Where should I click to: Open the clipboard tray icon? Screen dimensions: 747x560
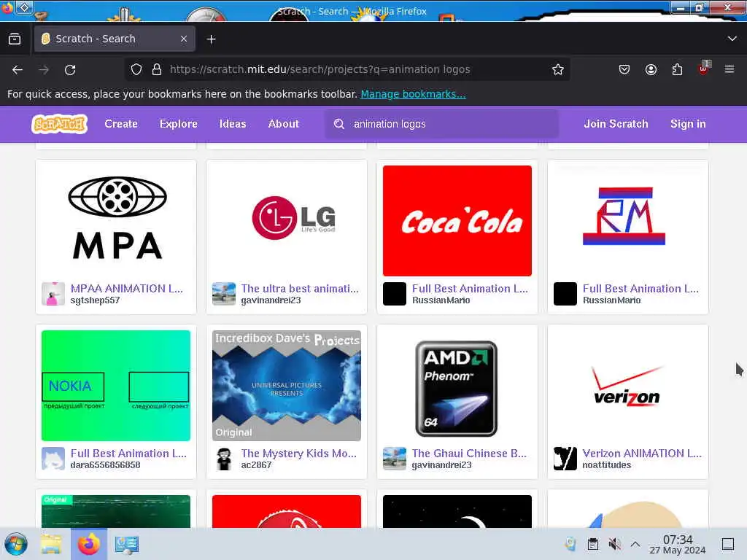coord(592,544)
